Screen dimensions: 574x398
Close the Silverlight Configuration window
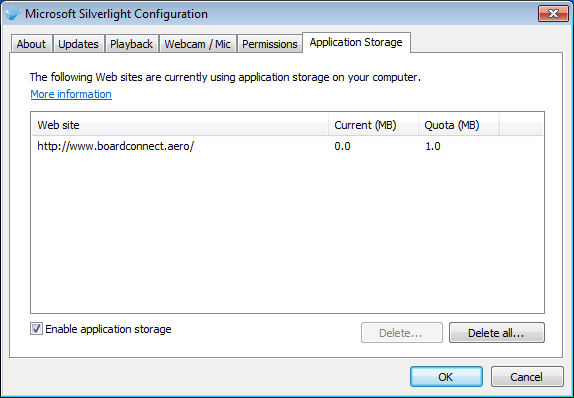pyautogui.click(x=553, y=14)
